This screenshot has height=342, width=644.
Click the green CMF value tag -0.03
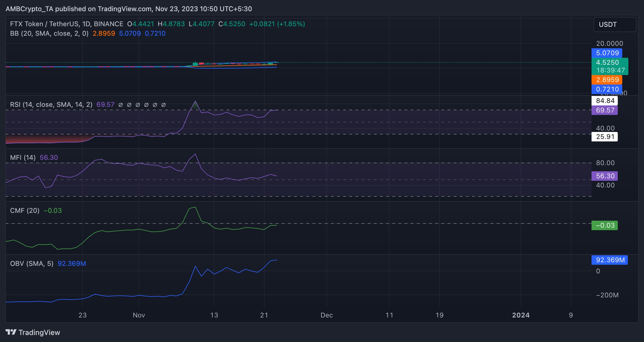tap(605, 225)
